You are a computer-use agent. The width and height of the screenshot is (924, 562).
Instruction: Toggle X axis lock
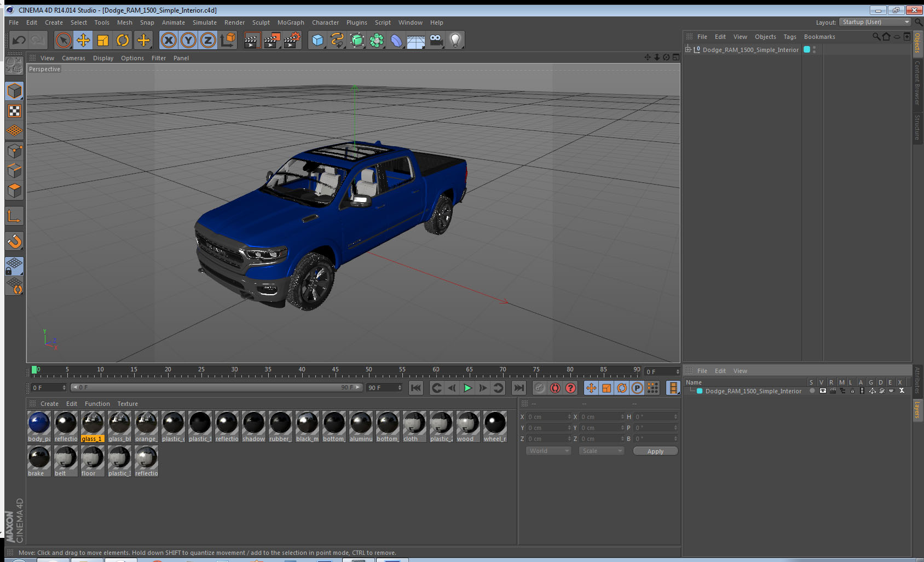[x=169, y=40]
